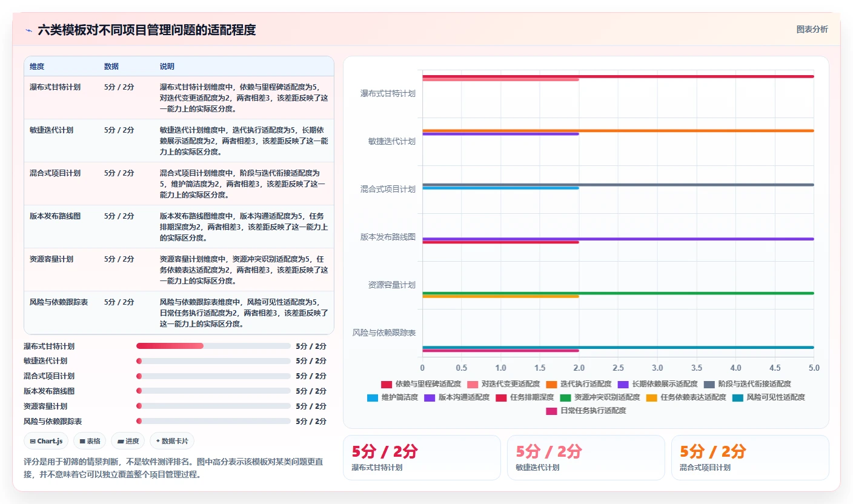Toggle the 依赖与里程碑适配度 legend item

420,384
